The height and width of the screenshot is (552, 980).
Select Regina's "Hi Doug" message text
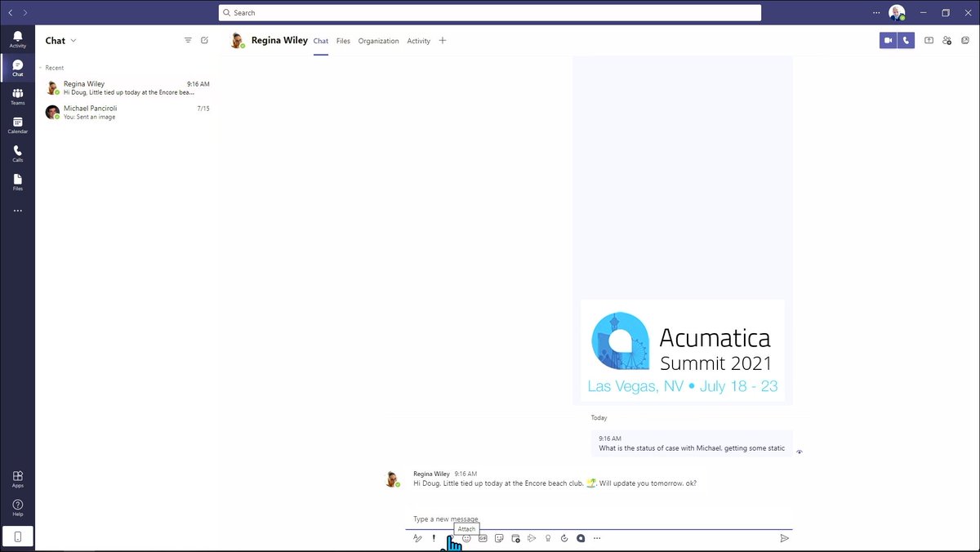point(555,483)
